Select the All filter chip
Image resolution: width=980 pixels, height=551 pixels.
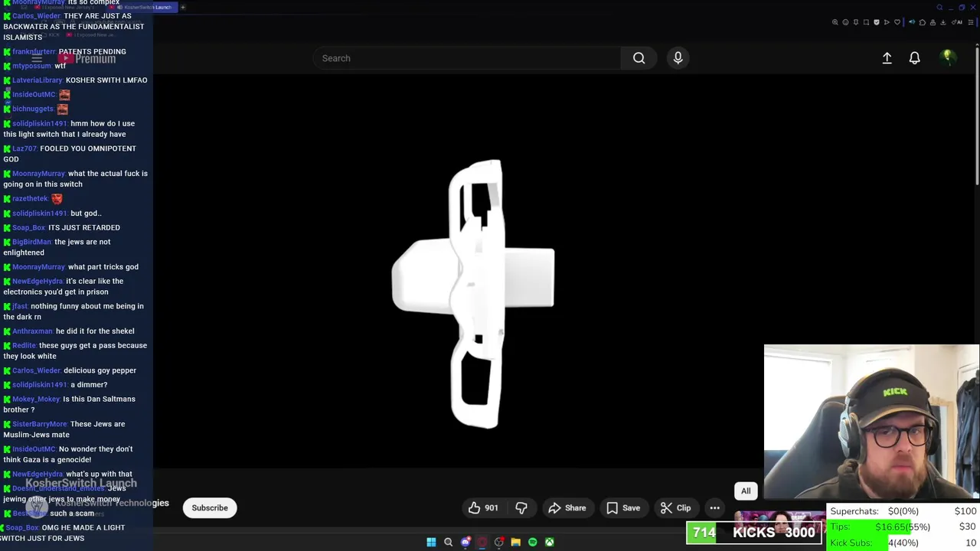[x=746, y=491]
